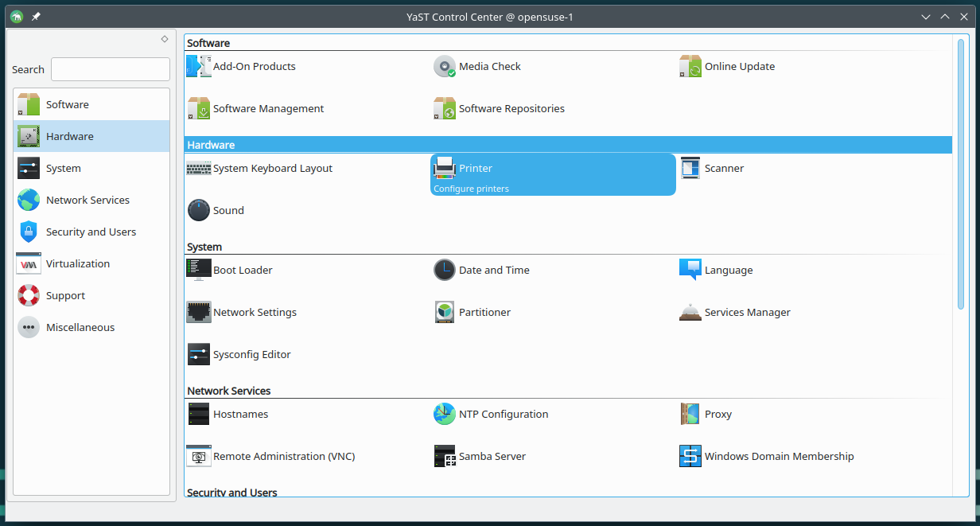980x526 pixels.
Task: Open the Add-On Products module icon
Action: (198, 67)
